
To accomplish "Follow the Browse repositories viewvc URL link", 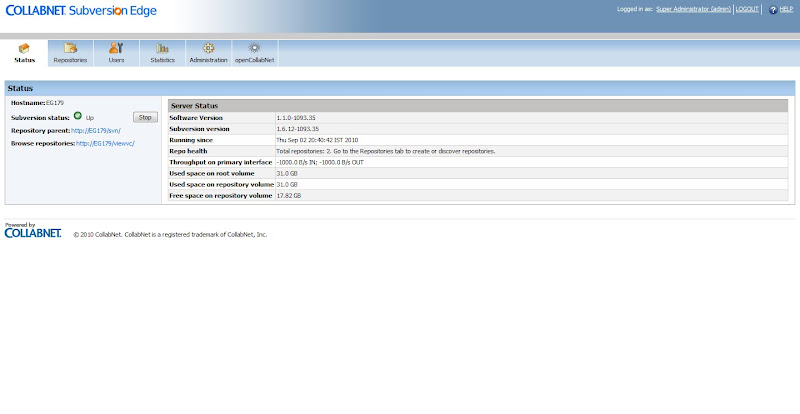I will (105, 144).
